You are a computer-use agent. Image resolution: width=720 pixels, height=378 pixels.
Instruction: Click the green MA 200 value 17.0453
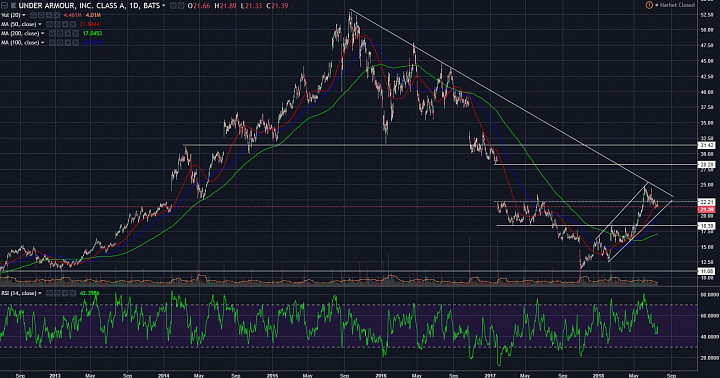point(92,34)
